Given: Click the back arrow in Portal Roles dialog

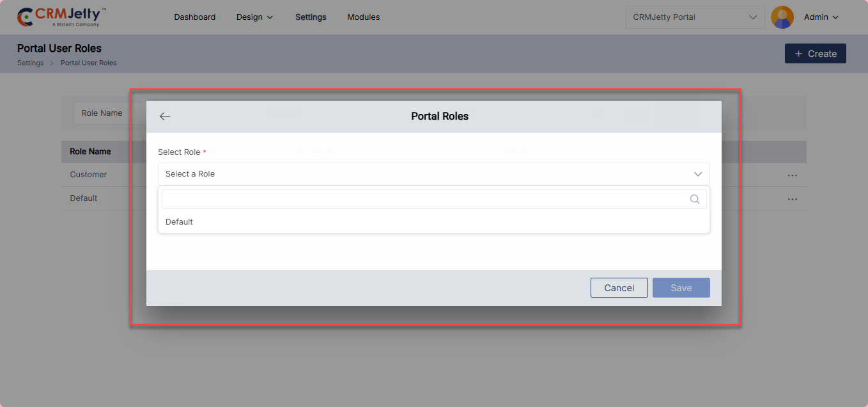Looking at the screenshot, I should click(165, 116).
